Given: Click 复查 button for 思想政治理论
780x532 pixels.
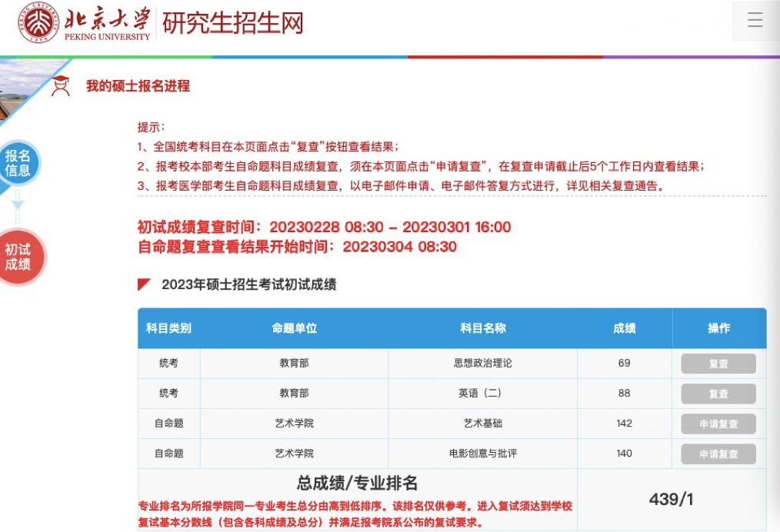Looking at the screenshot, I should click(x=718, y=364).
